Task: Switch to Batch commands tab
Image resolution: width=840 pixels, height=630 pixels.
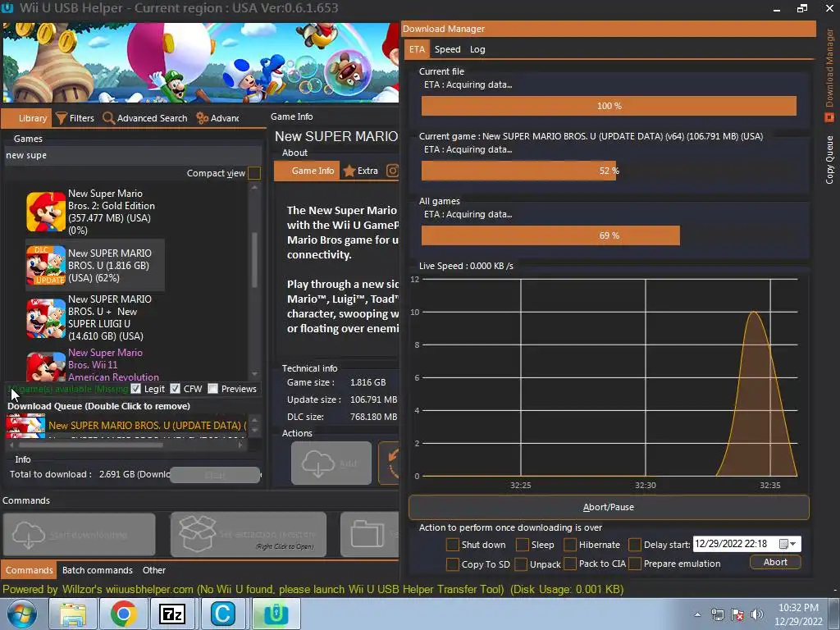Action: pyautogui.click(x=97, y=570)
